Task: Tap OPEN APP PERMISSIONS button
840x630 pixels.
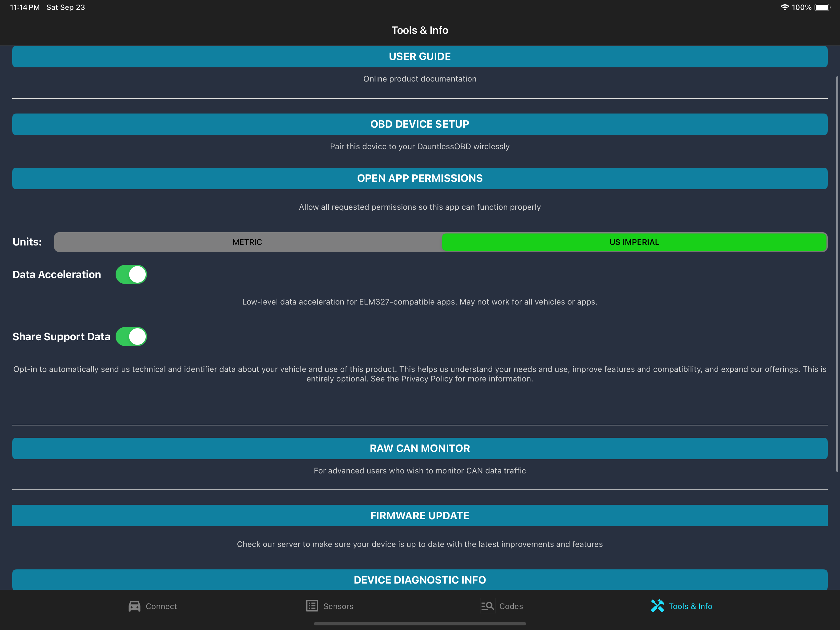Action: click(x=420, y=179)
